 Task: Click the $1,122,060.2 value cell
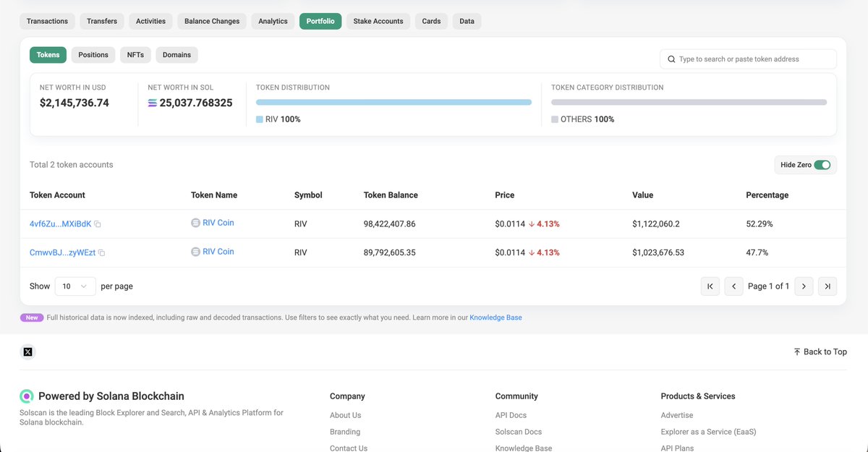click(x=656, y=224)
